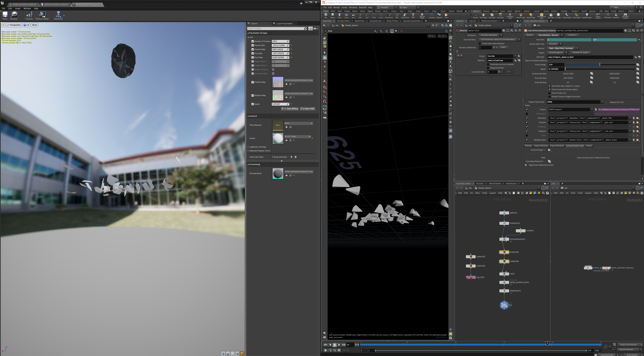Select the Spray Paint shelf tool

click(x=405, y=16)
